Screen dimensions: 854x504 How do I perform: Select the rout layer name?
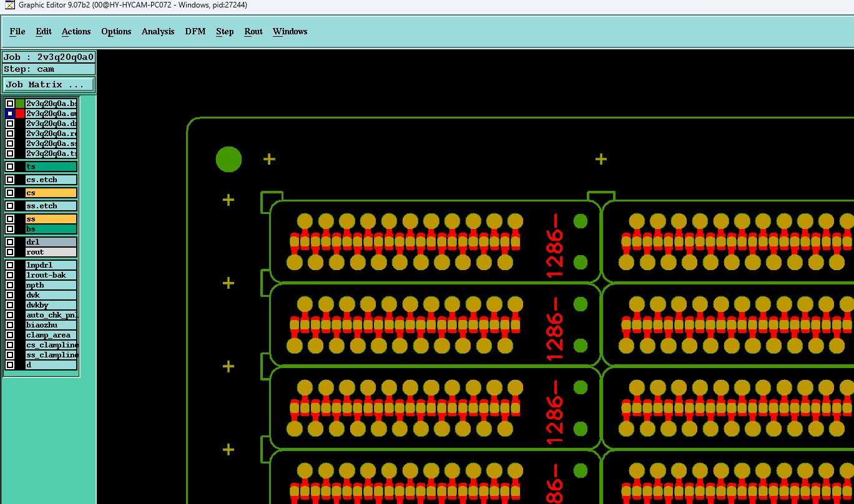pyautogui.click(x=51, y=252)
